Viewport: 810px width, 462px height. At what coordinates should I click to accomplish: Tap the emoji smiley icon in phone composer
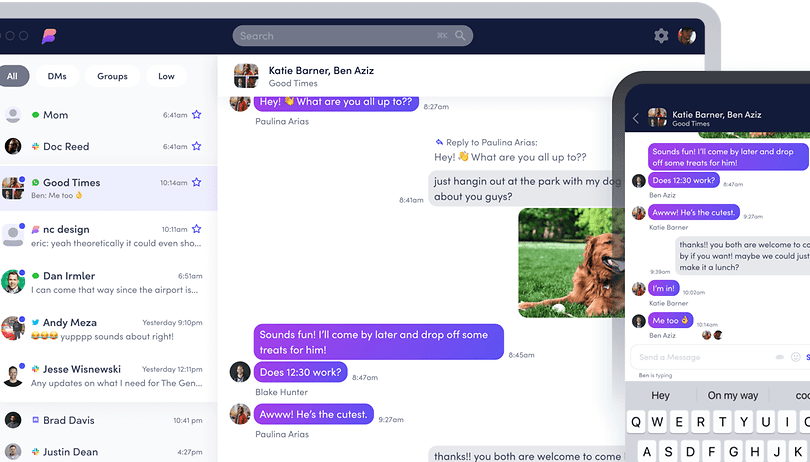(796, 357)
